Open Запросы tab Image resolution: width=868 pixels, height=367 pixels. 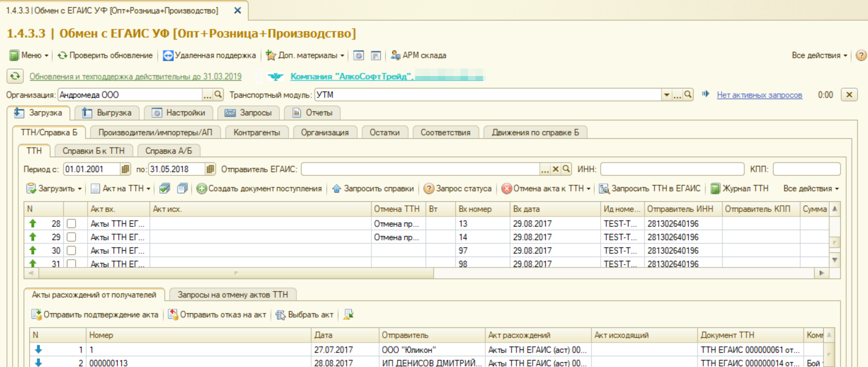tap(249, 113)
